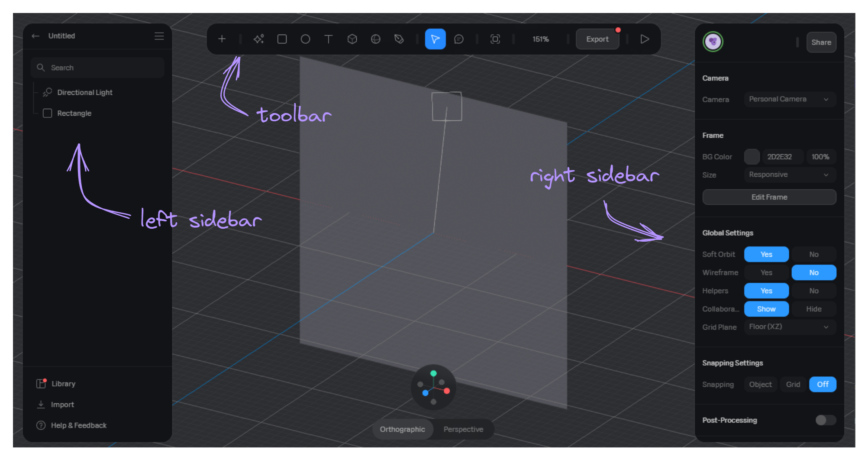The width and height of the screenshot is (868, 460).
Task: Click the light helper box in viewport
Action: pyautogui.click(x=447, y=106)
